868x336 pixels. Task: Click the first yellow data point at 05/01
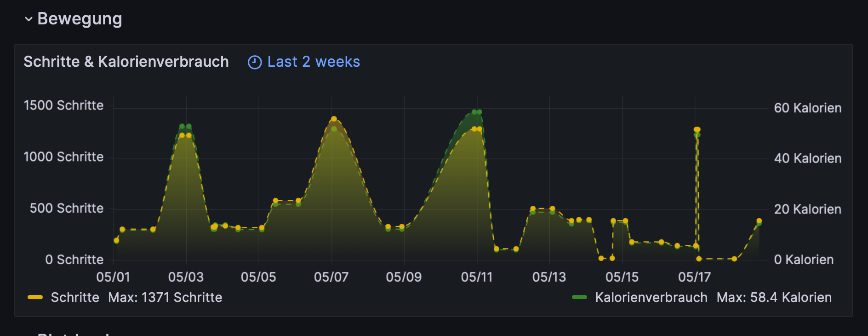click(x=116, y=241)
